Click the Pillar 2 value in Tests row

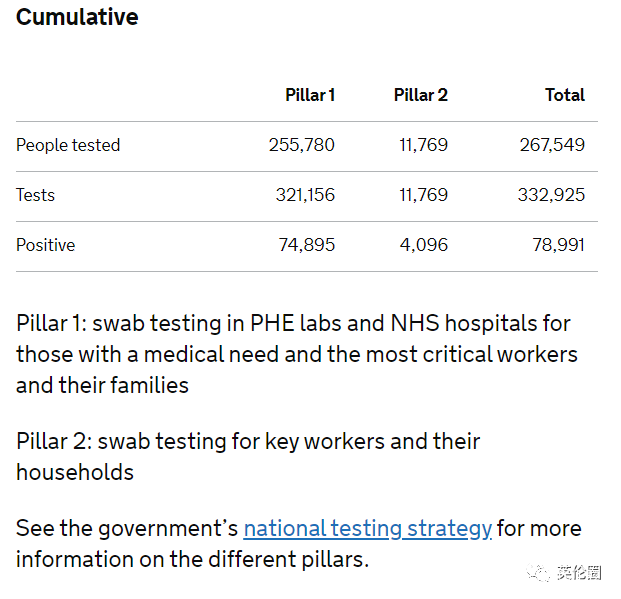(424, 195)
